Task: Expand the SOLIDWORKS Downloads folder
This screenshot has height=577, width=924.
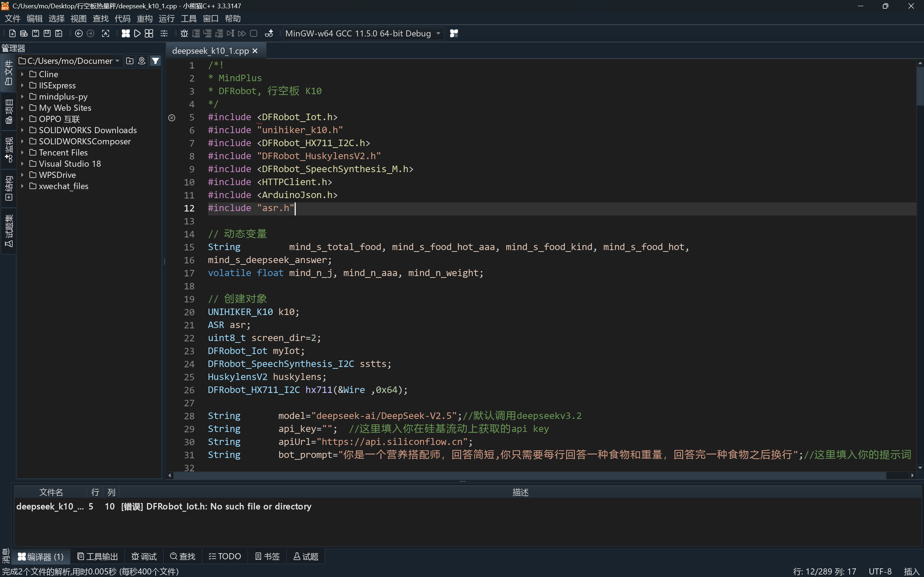Action: (x=22, y=130)
